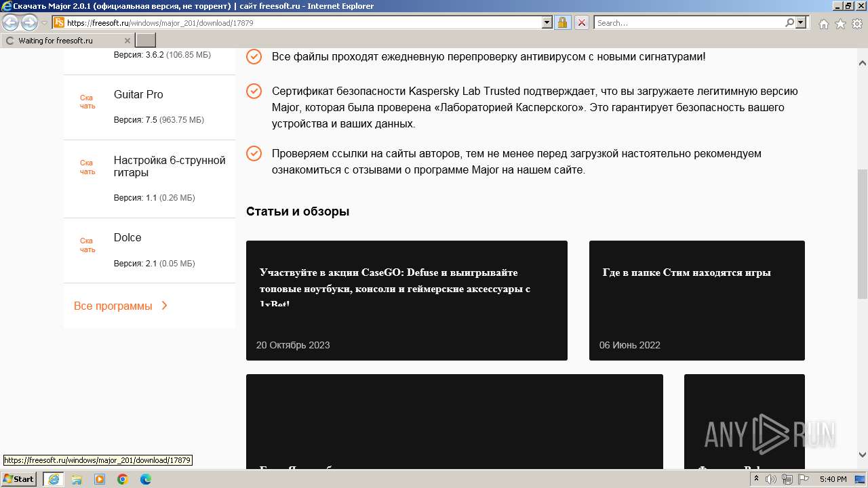
Task: Click the page scrollbar up arrow
Action: [863, 63]
